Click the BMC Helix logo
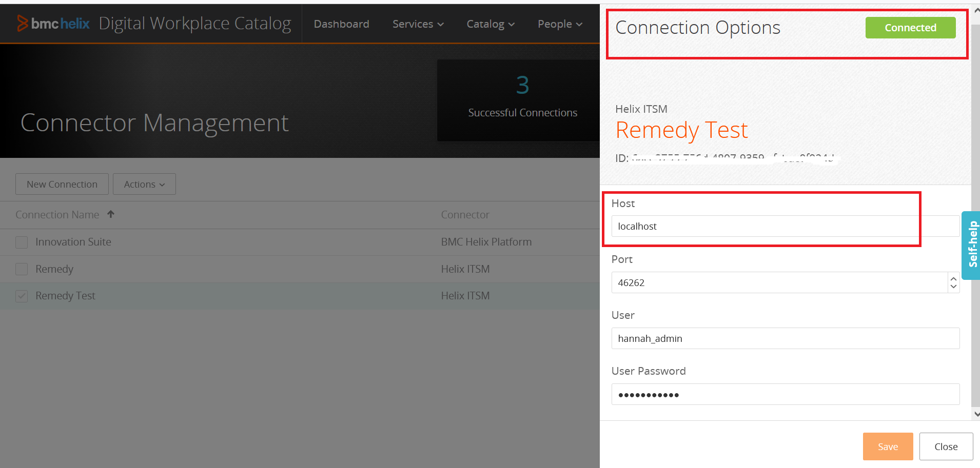The image size is (980, 468). coord(53,24)
